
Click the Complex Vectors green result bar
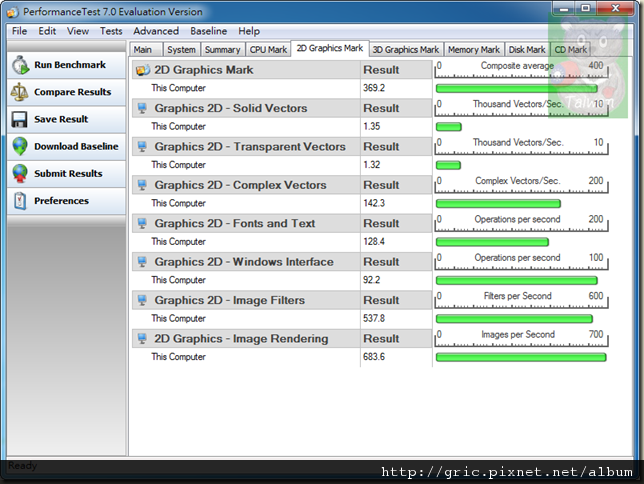click(498, 203)
